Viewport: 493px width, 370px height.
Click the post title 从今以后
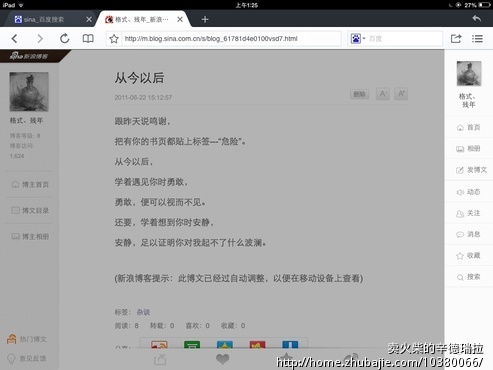point(139,78)
